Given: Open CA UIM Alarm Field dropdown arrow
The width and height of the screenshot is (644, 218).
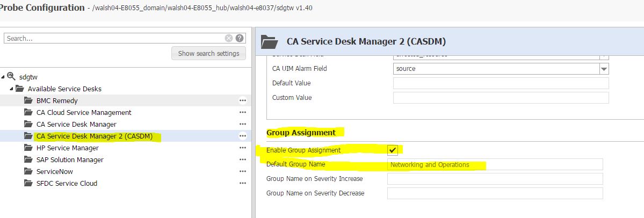Looking at the screenshot, I should pos(604,69).
